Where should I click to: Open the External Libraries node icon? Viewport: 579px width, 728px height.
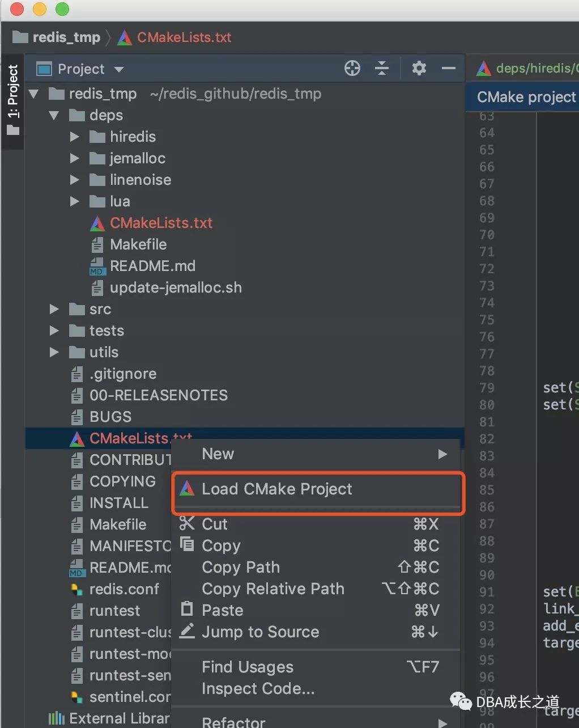click(57, 719)
